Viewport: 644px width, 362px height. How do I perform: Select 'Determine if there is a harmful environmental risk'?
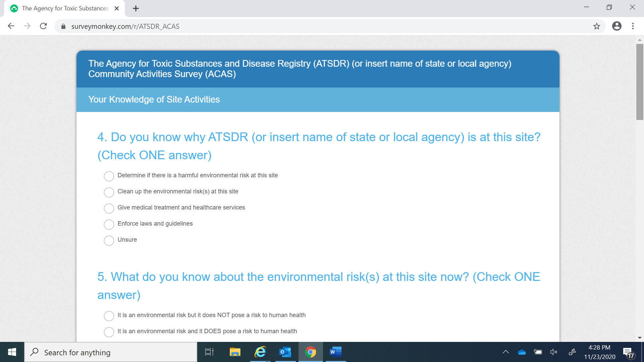(109, 176)
